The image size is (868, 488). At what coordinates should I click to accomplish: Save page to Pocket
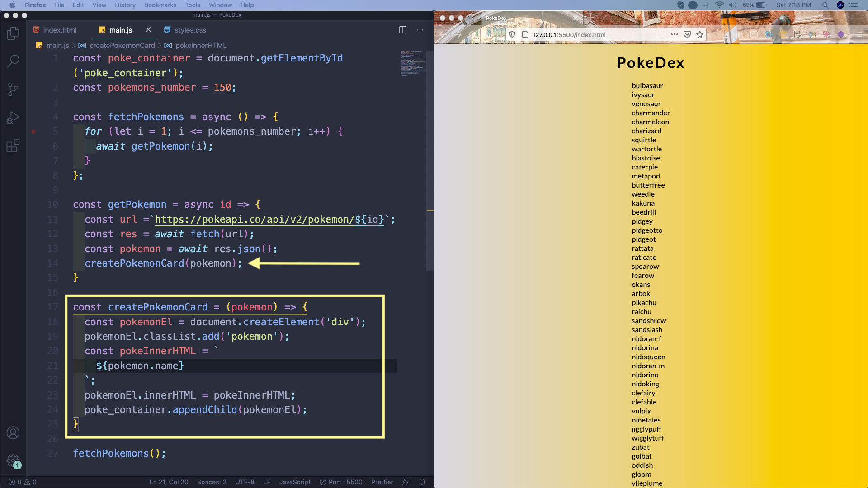687,34
